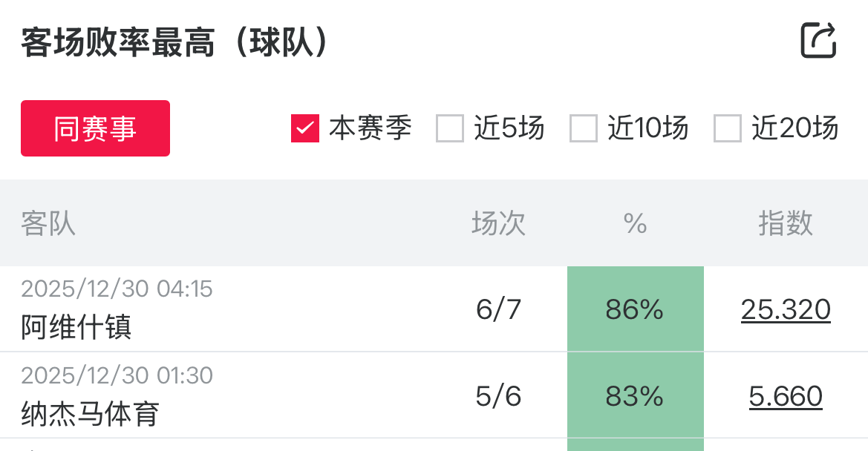Enable the 近5场 checkbox

[x=450, y=128]
